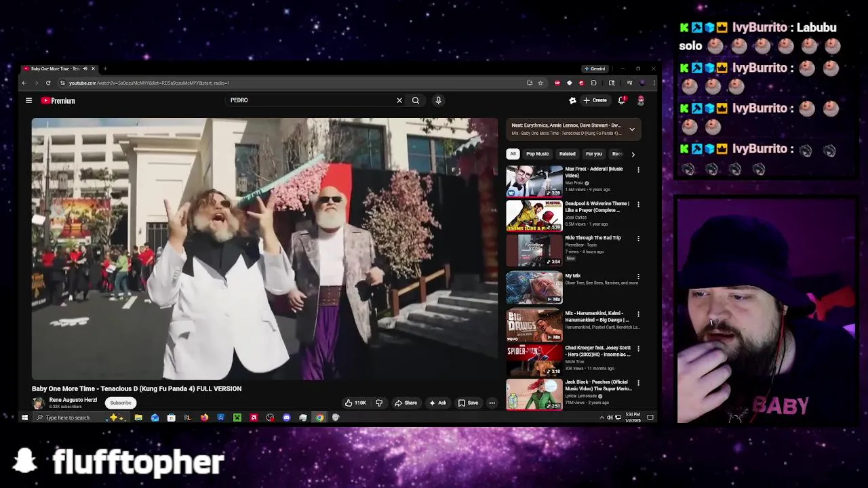The image size is (868, 488).
Task: Open options menu for Hanumankind mix
Action: [x=638, y=314]
